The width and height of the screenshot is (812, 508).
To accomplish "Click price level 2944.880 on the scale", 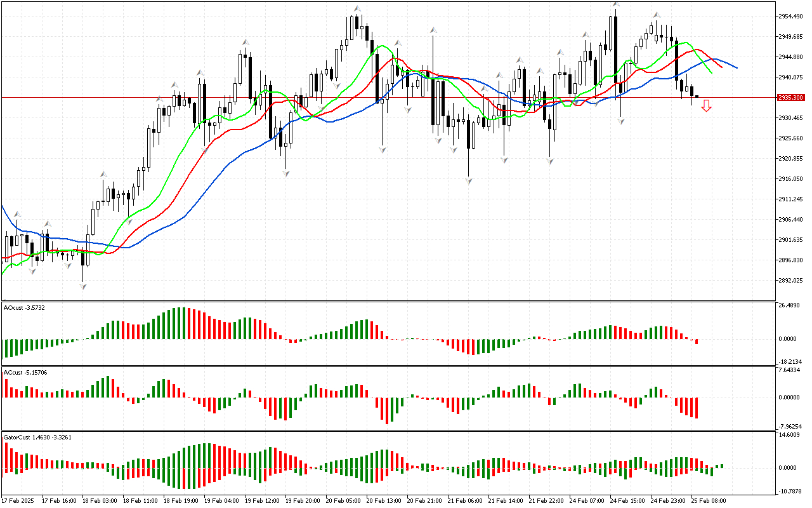I will 791,57.
